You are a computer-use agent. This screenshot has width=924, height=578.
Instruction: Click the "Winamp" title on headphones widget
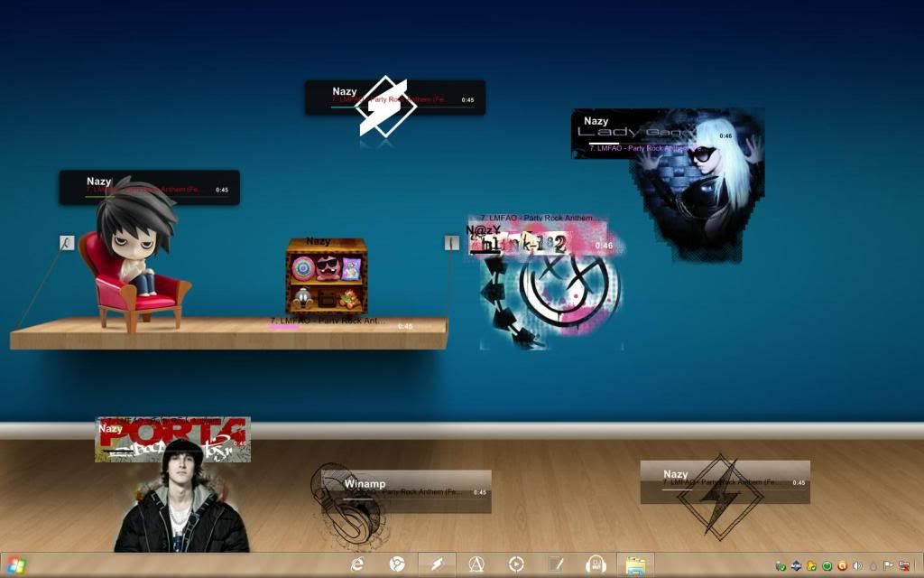pos(365,484)
